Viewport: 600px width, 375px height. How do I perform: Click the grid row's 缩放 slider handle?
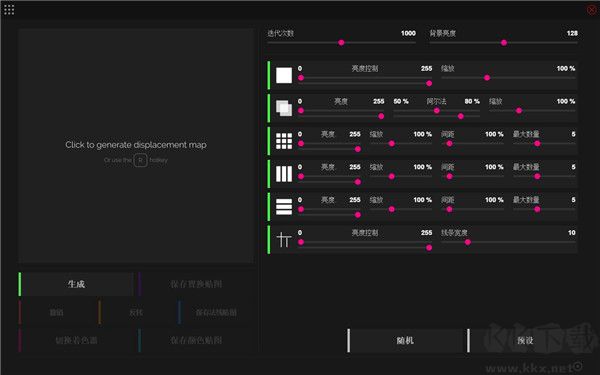pyautogui.click(x=391, y=143)
